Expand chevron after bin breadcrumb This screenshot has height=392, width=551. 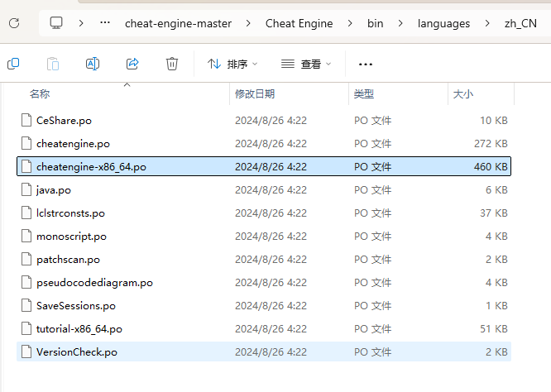pyautogui.click(x=400, y=23)
